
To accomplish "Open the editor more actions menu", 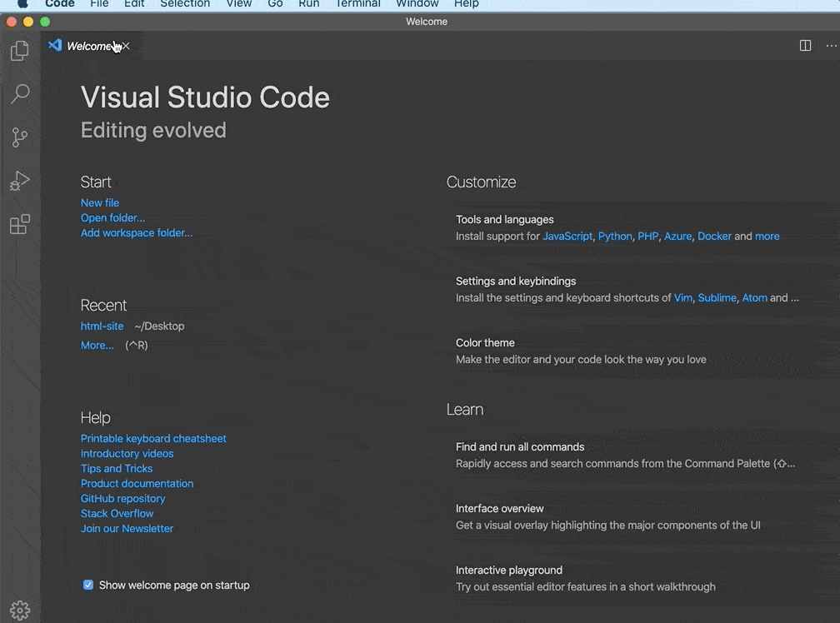I will point(830,46).
